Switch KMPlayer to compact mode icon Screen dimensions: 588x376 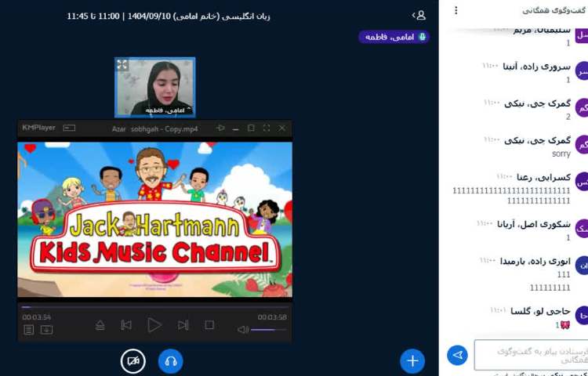tap(69, 128)
